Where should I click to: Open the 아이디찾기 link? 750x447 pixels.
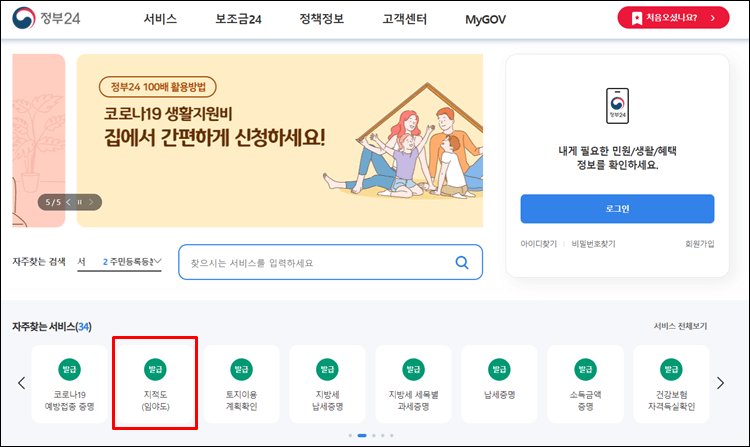pos(539,244)
